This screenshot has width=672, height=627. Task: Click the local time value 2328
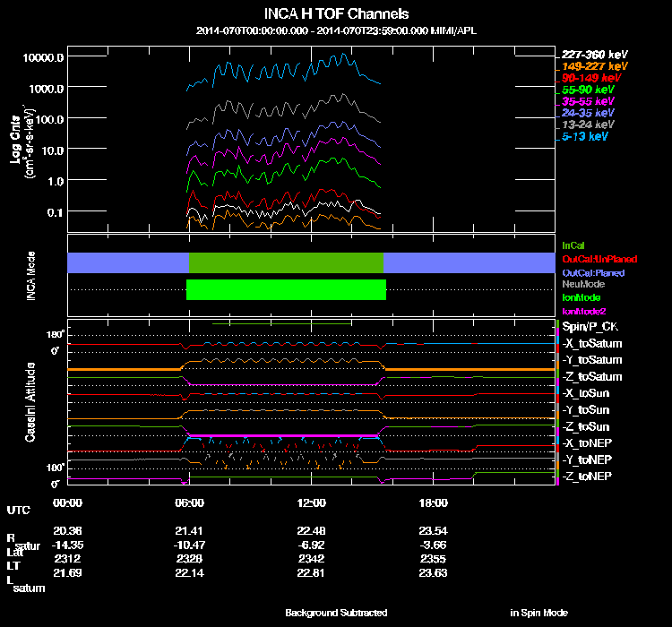tap(189, 559)
